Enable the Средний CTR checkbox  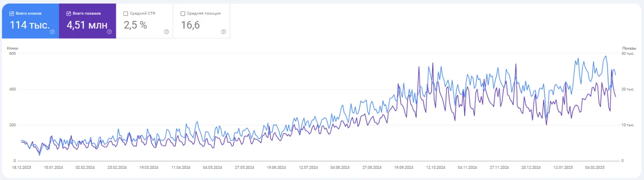pyautogui.click(x=126, y=13)
